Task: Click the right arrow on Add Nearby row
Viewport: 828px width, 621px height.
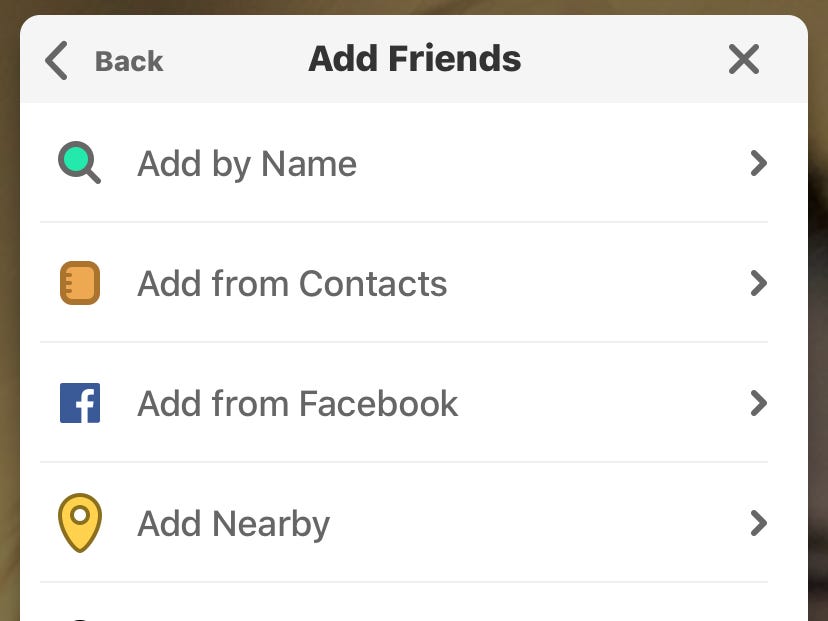Action: tap(758, 523)
